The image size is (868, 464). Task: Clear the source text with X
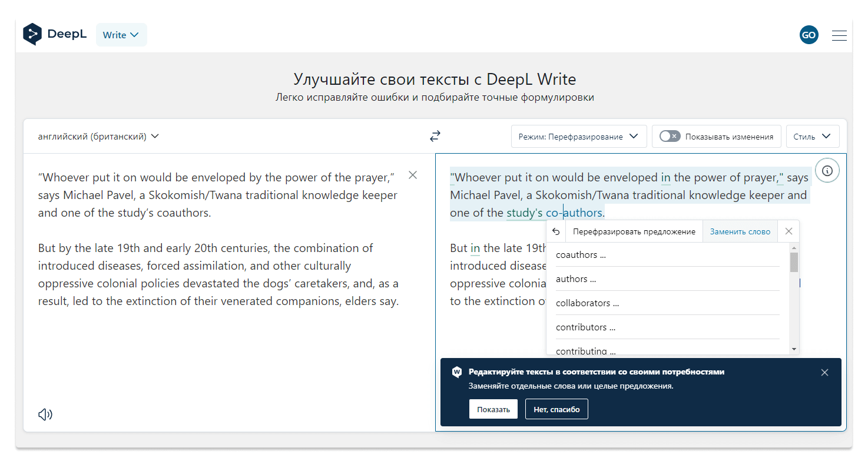(x=413, y=175)
